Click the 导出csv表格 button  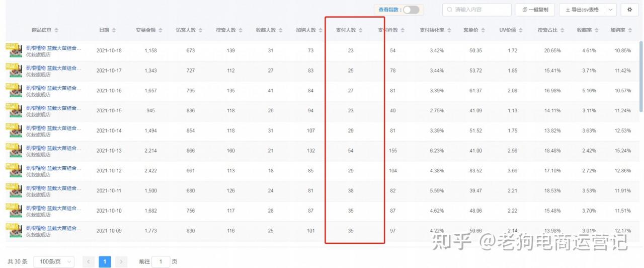[582, 10]
